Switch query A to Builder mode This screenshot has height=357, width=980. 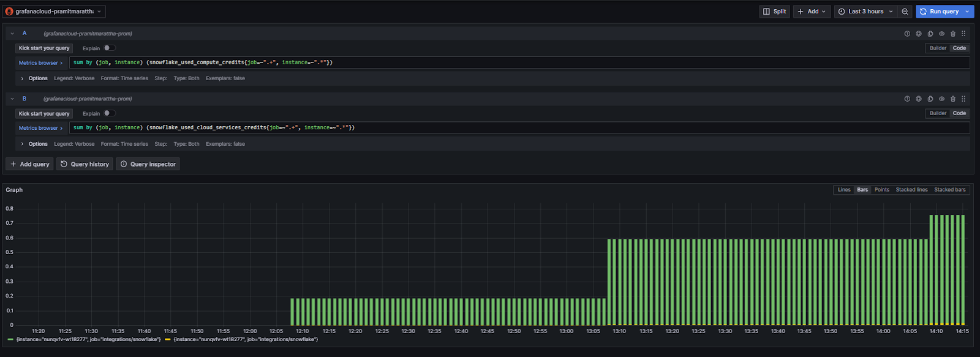coord(938,48)
